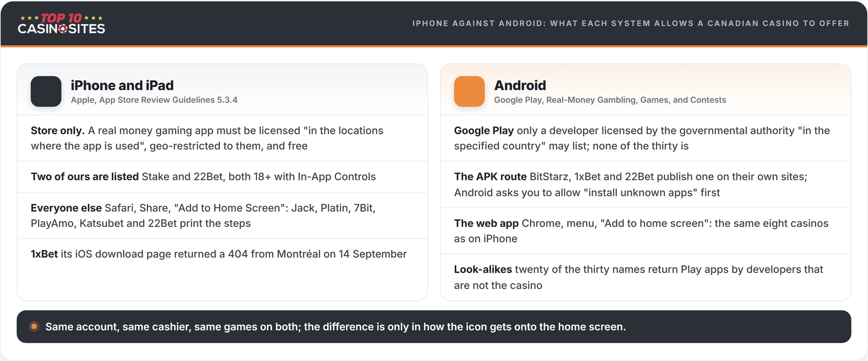Click the 'Look-alikes' row

646,277
